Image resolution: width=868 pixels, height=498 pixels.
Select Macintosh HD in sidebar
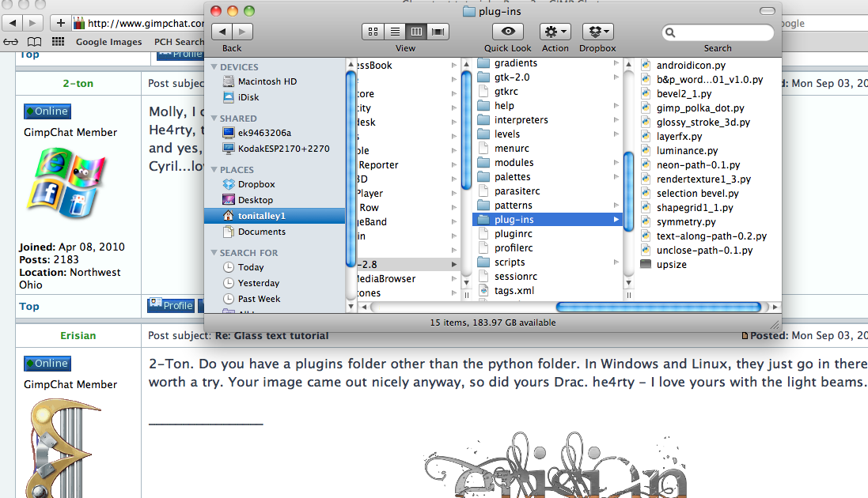(267, 81)
